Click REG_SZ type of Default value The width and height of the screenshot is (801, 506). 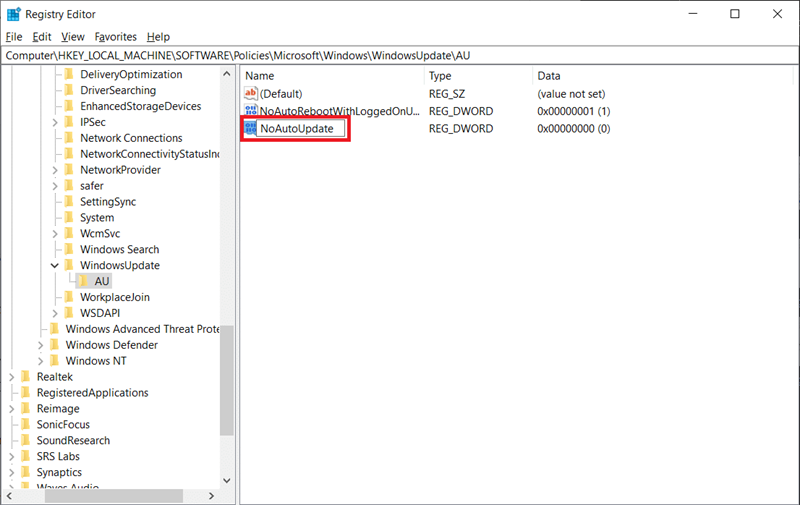447,93
